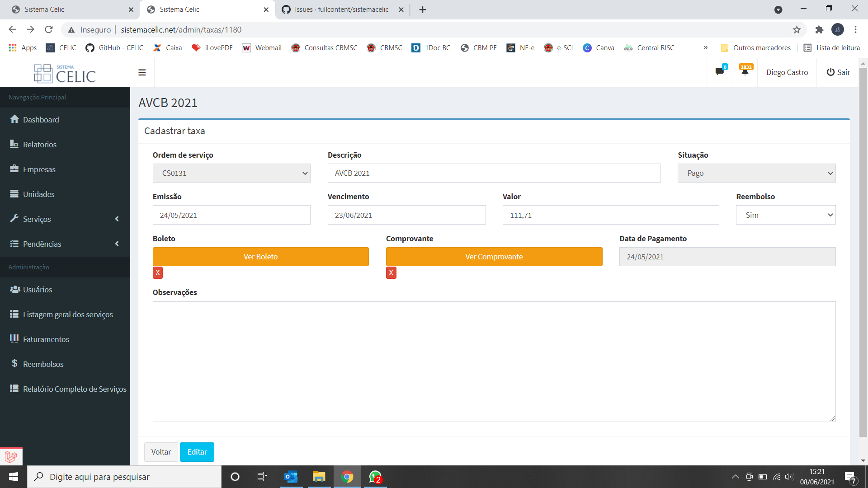Open WhatsApp from the taskbar
Image resolution: width=868 pixels, height=488 pixels.
point(375,477)
